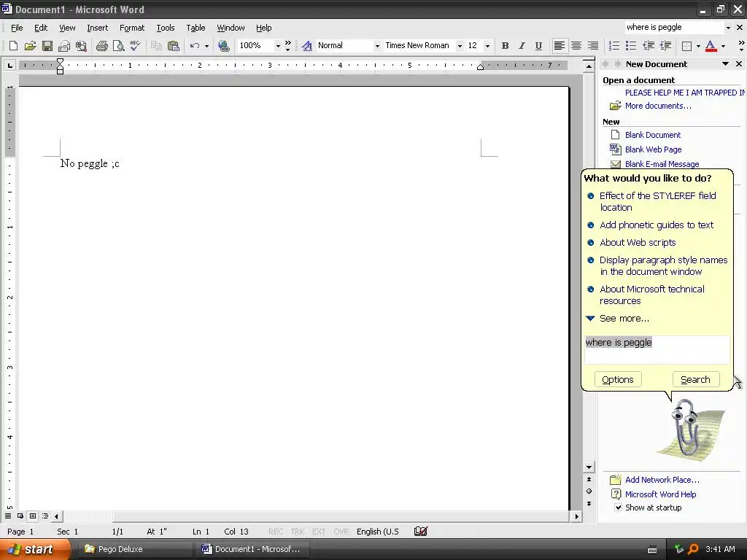Open Print Preview from the toolbar
Image resolution: width=747 pixels, height=560 pixels.
tap(118, 46)
